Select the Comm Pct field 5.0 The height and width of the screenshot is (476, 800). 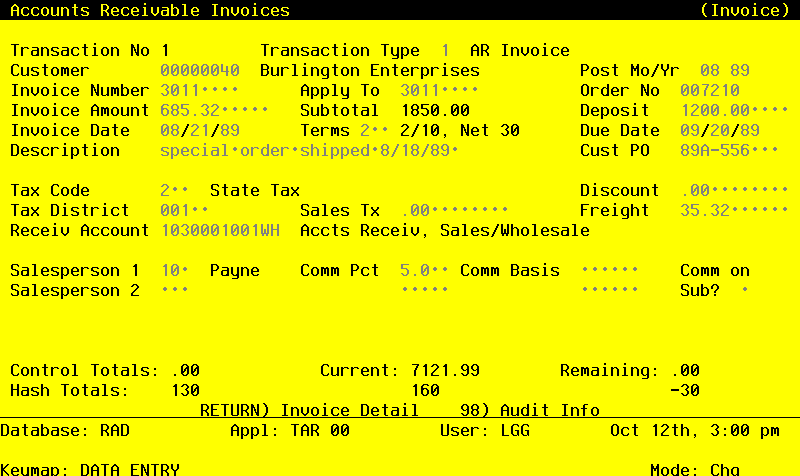point(424,270)
